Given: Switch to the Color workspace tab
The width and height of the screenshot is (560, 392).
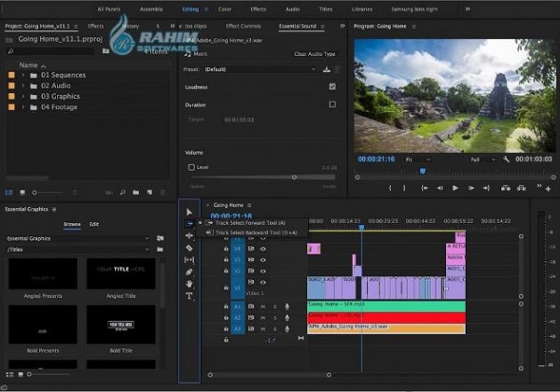Looking at the screenshot, I should [x=225, y=8].
